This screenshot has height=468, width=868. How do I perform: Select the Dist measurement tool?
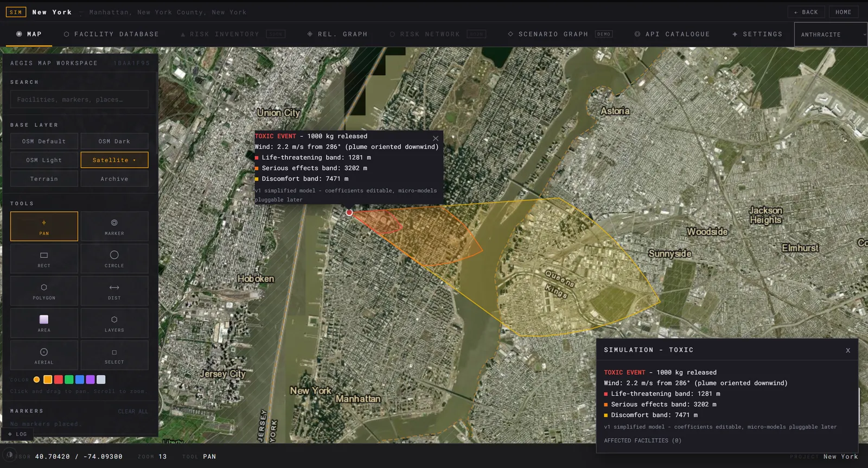[114, 291]
